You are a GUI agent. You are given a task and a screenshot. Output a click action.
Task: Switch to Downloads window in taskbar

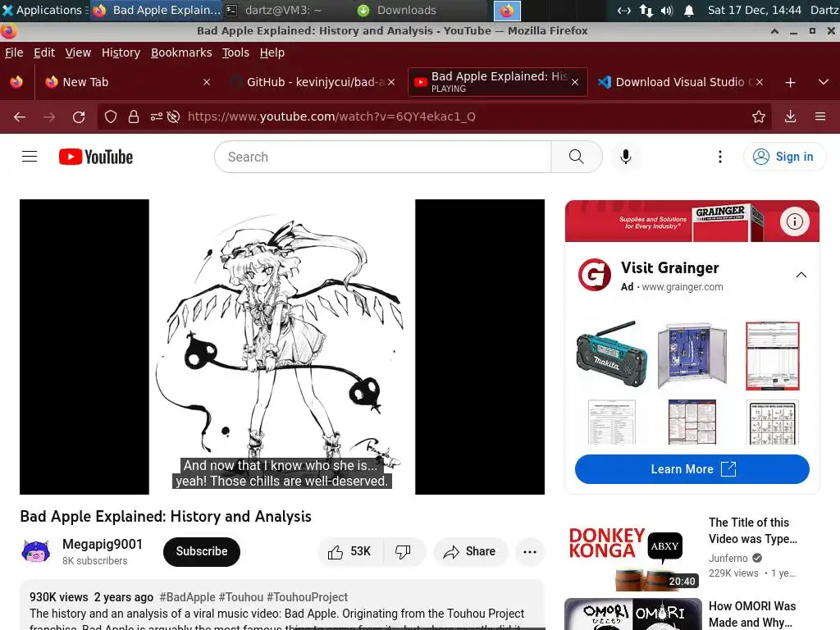pyautogui.click(x=421, y=10)
